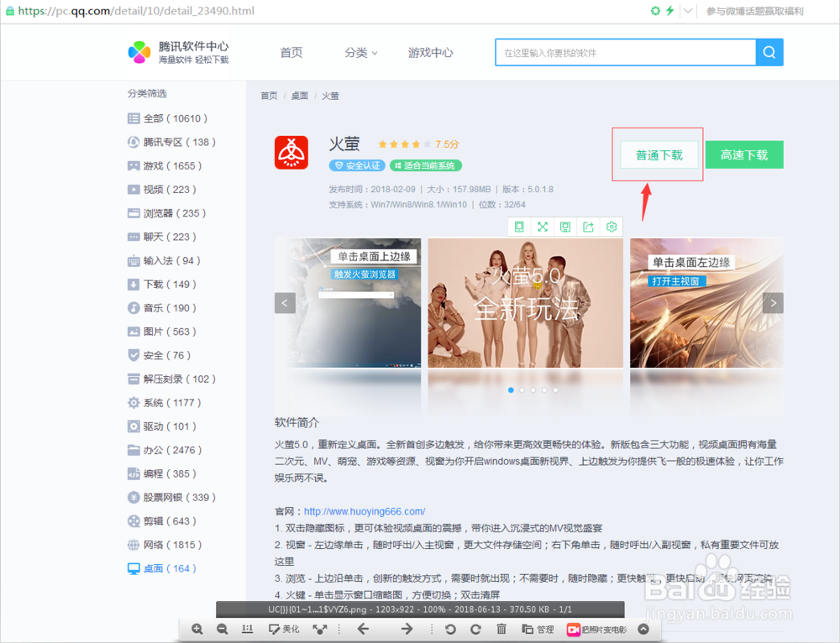Select 全部 (10610) category

coord(167,118)
